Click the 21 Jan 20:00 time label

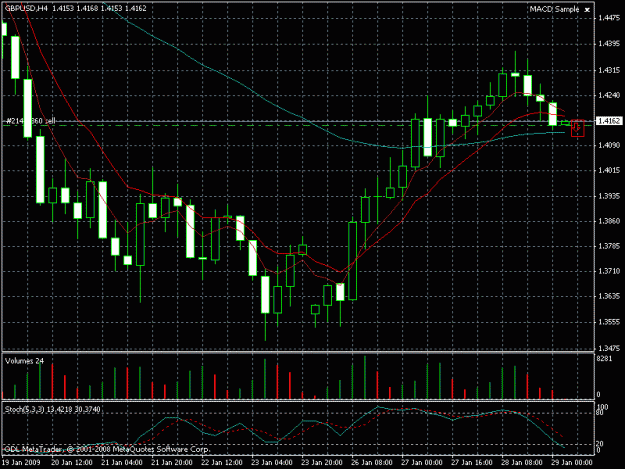pos(172,463)
